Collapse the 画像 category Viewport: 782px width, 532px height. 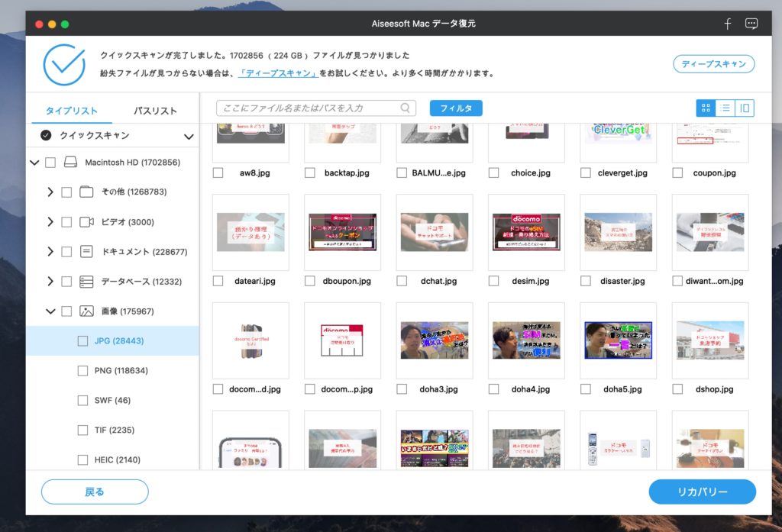click(50, 311)
